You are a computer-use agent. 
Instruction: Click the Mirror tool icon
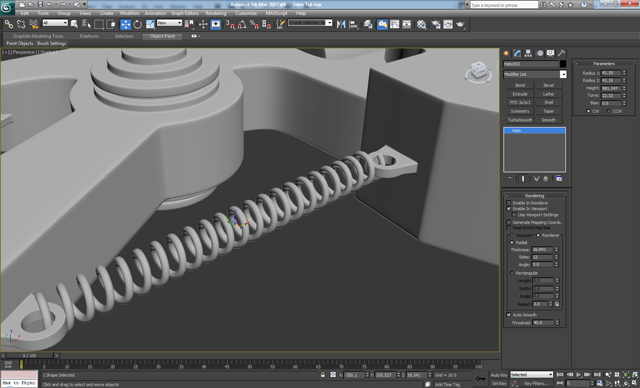(x=341, y=24)
